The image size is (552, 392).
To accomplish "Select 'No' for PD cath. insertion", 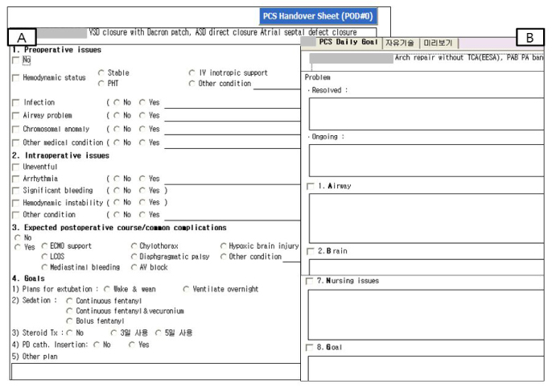I will (x=97, y=345).
